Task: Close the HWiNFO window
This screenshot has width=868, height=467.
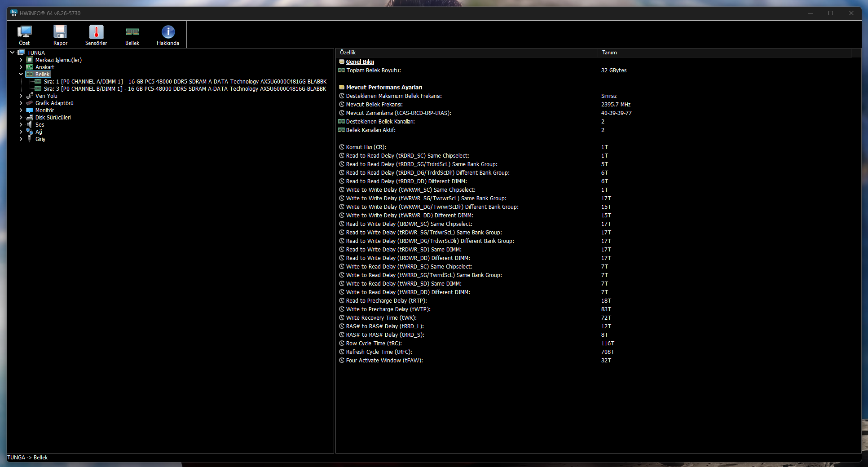Action: click(x=851, y=13)
